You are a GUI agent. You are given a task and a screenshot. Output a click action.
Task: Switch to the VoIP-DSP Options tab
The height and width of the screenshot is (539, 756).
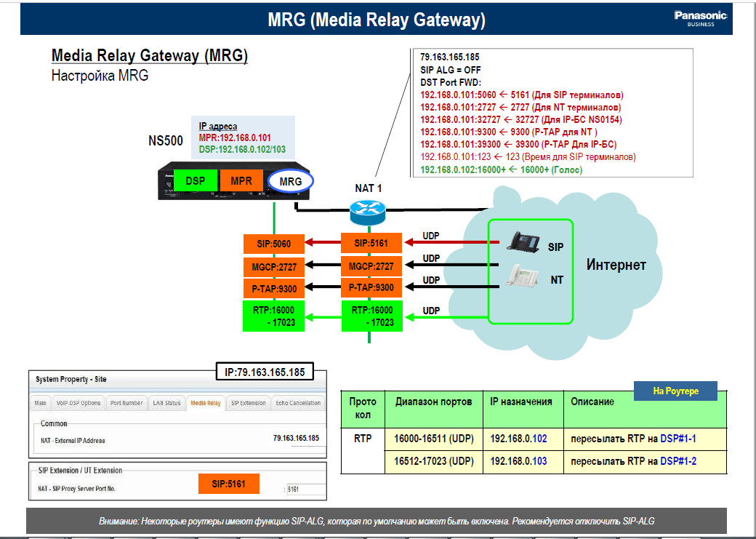(78, 403)
